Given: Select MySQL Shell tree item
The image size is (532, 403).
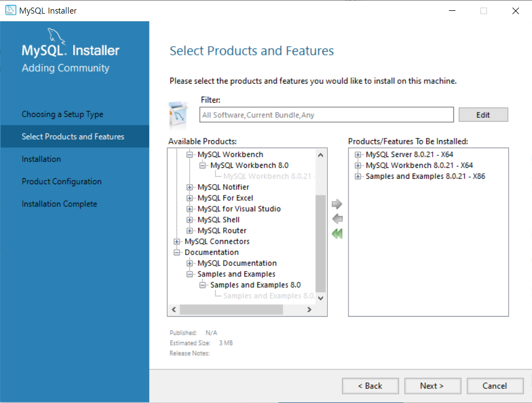Looking at the screenshot, I should point(218,219).
